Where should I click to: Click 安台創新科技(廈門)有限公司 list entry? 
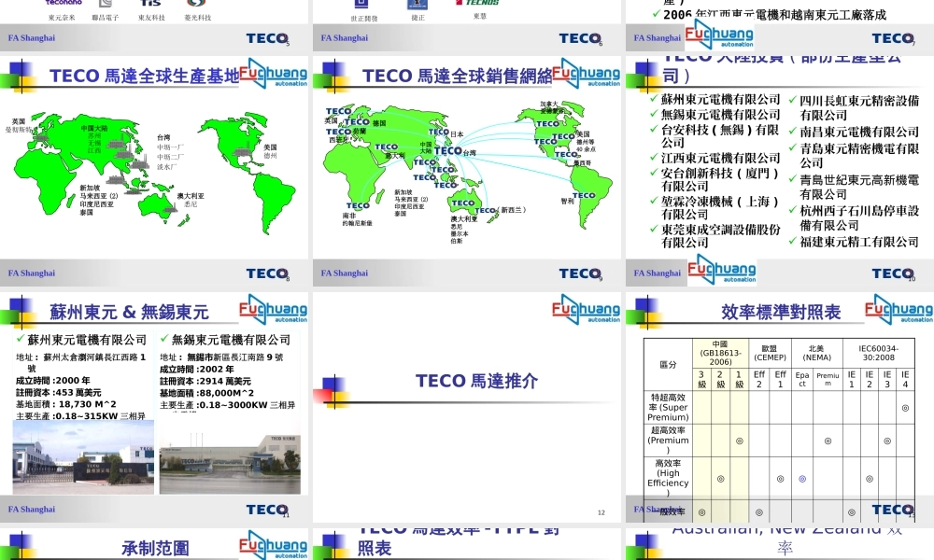coord(719,180)
